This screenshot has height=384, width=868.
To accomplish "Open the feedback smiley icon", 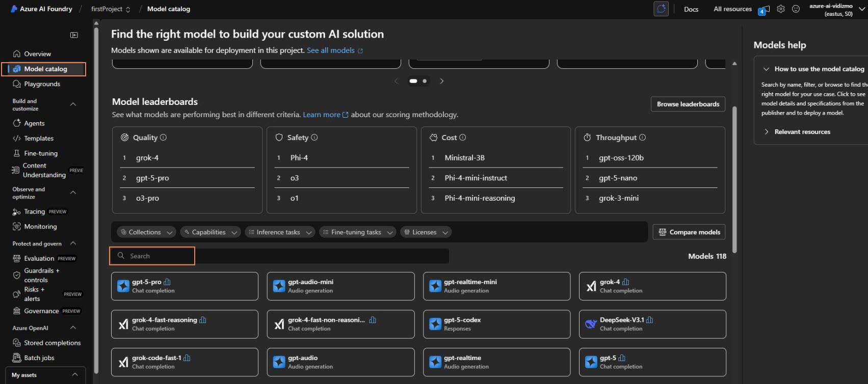I will tap(796, 9).
